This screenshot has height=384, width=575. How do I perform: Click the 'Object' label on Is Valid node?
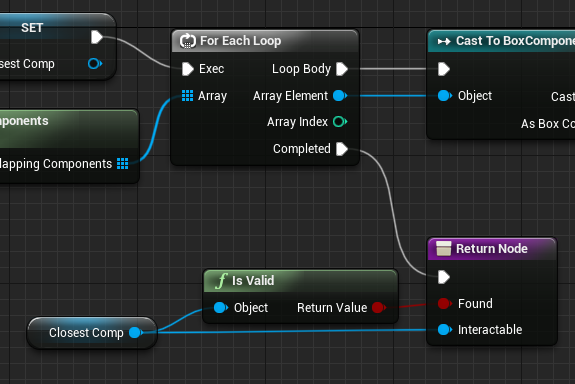point(251,307)
